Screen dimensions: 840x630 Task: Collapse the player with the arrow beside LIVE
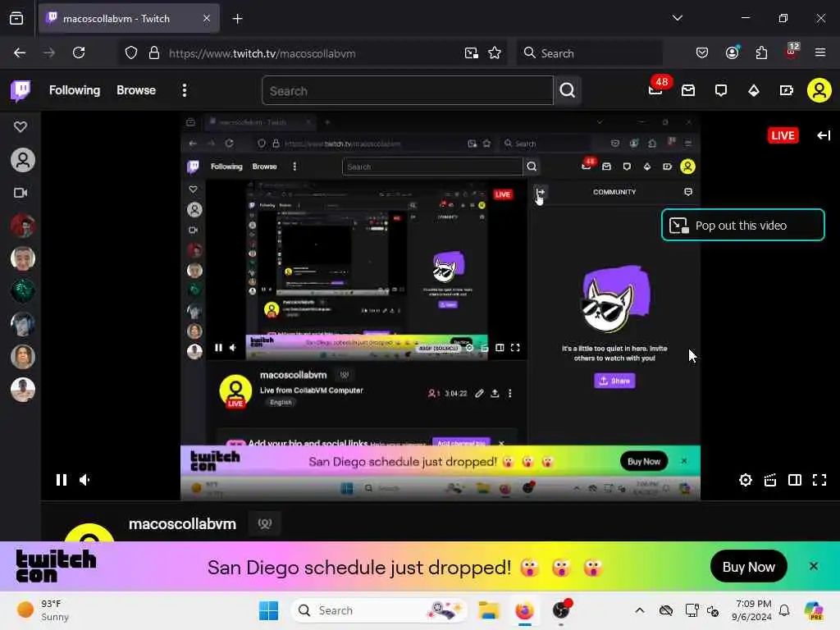[824, 135]
